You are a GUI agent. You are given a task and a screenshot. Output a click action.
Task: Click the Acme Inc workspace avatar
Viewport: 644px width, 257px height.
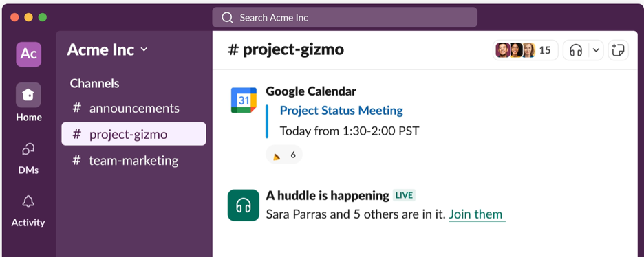tap(28, 54)
